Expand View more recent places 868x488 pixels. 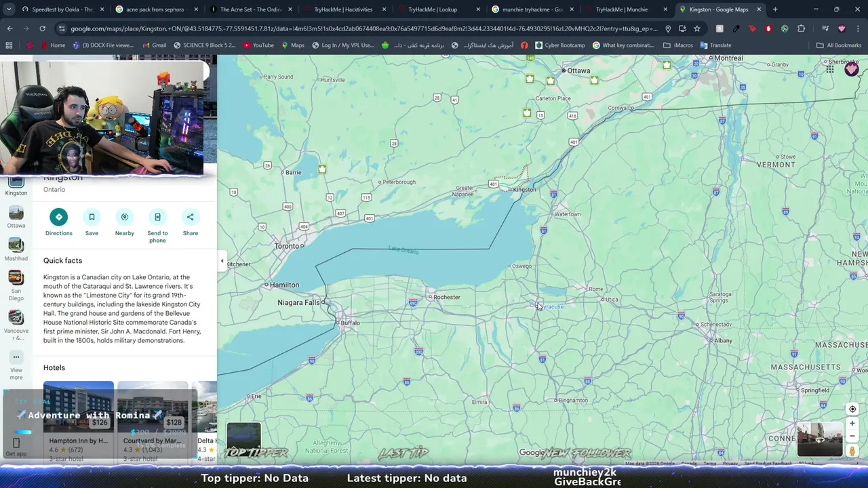coord(16,365)
